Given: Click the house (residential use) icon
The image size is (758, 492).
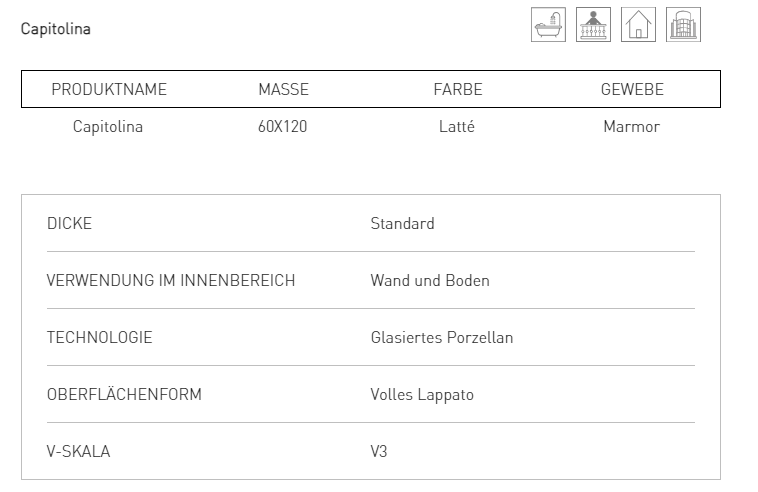Looking at the screenshot, I should pos(638,25).
